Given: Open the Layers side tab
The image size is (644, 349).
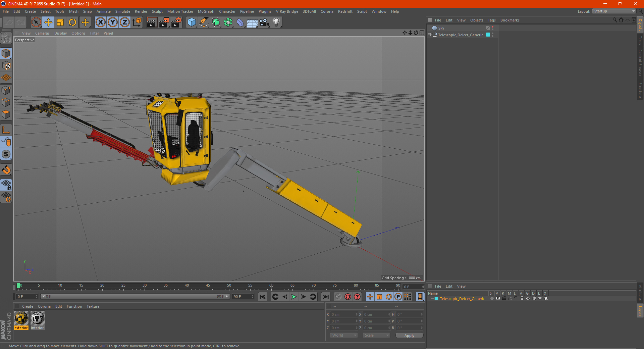Looking at the screenshot, I should point(640,311).
